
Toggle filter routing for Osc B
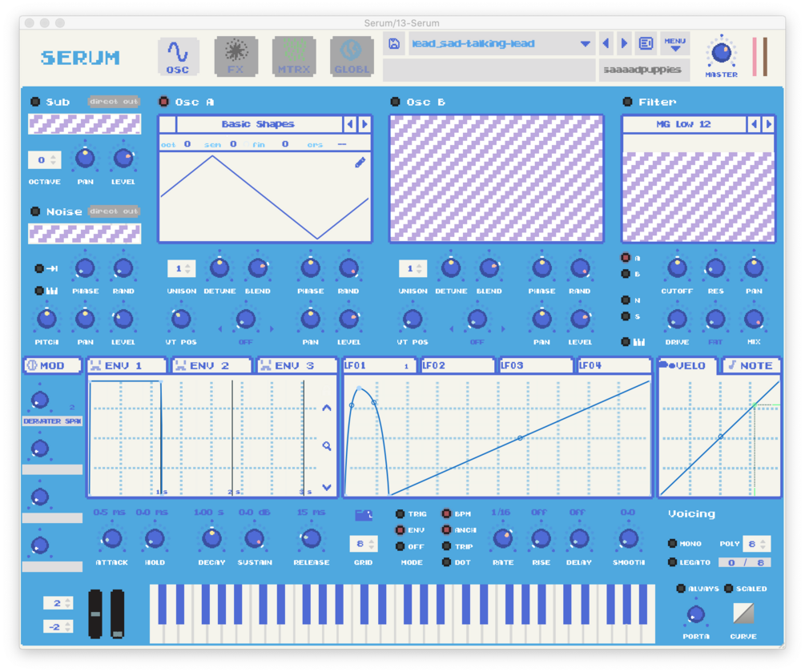click(626, 274)
